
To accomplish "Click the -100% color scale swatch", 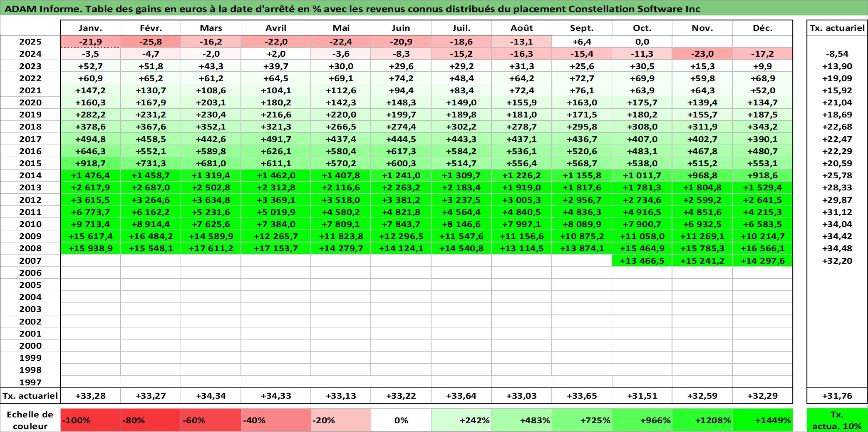I will (91, 420).
